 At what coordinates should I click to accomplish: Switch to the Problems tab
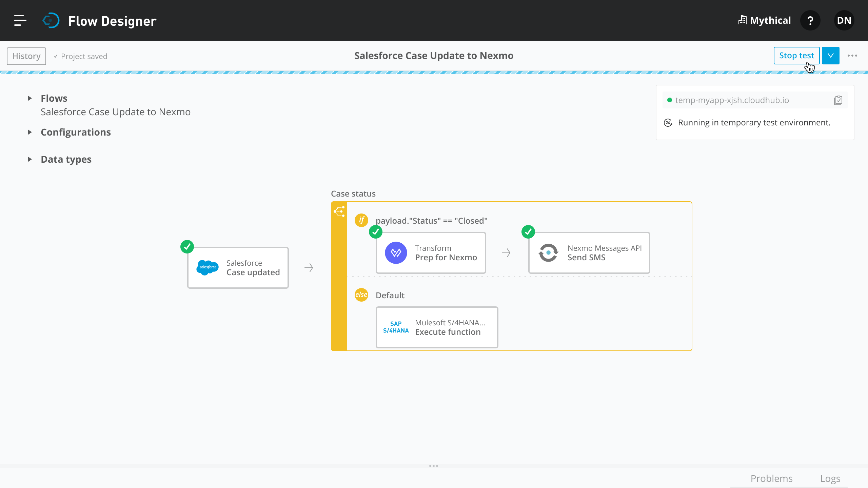pyautogui.click(x=771, y=479)
